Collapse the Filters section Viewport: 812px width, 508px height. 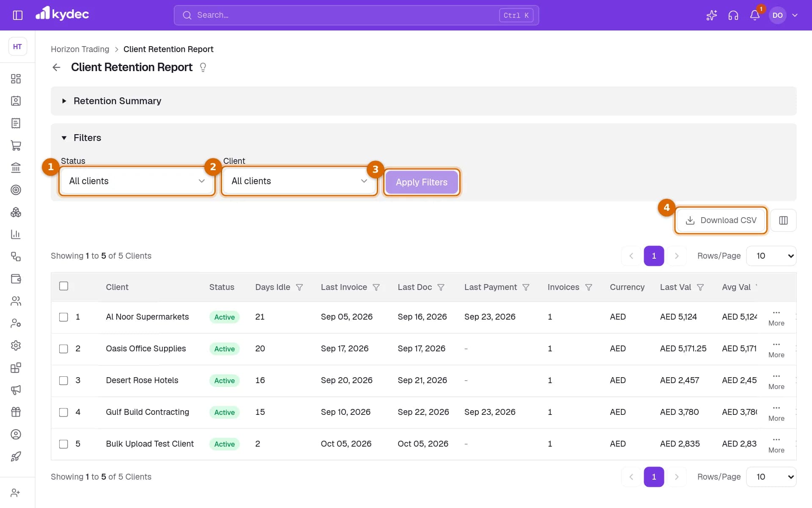click(x=81, y=138)
